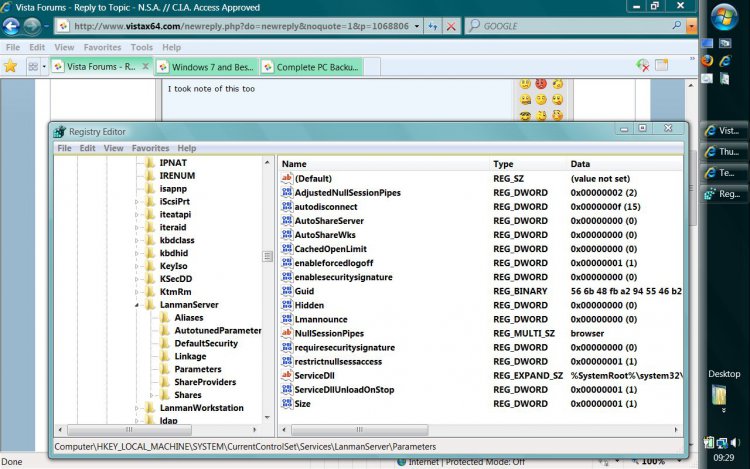Expand the iScsiPrt tree node
This screenshot has width=750, height=469.
137,202
